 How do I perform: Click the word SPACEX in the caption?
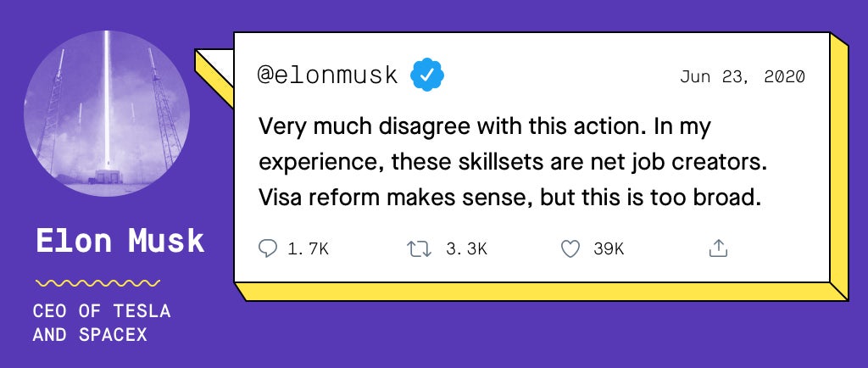(113, 334)
